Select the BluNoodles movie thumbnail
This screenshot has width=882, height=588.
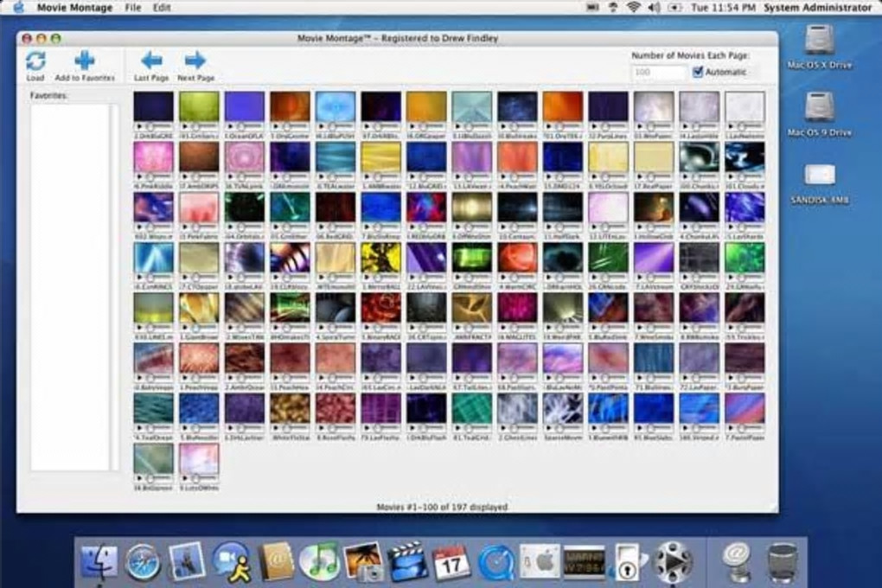[x=199, y=408]
